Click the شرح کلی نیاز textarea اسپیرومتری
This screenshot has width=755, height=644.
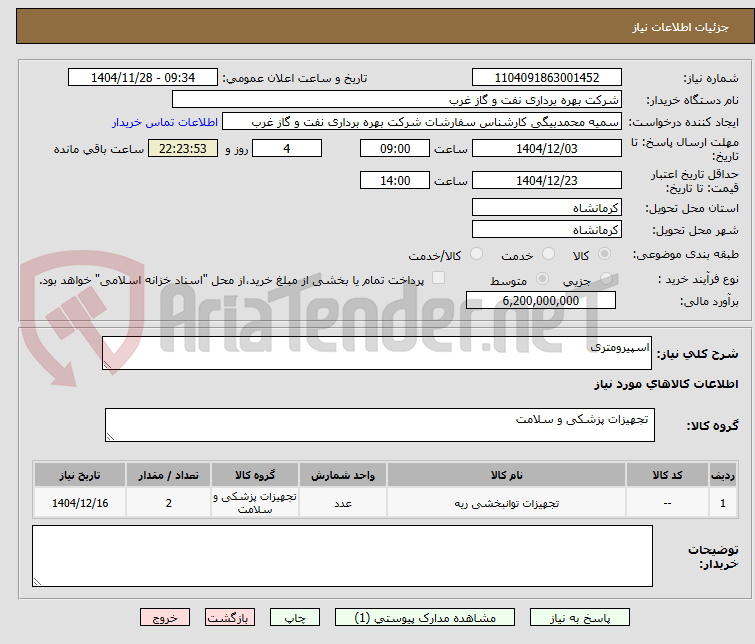pos(377,354)
